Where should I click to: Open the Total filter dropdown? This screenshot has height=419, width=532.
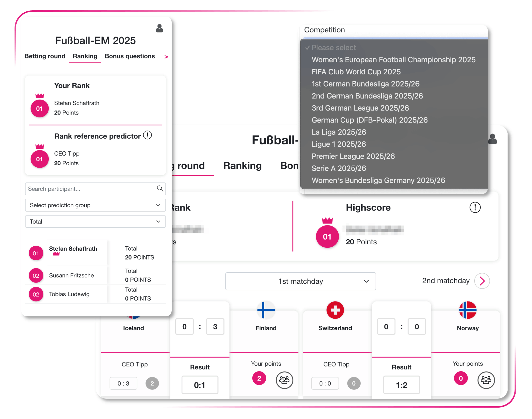[95, 221]
